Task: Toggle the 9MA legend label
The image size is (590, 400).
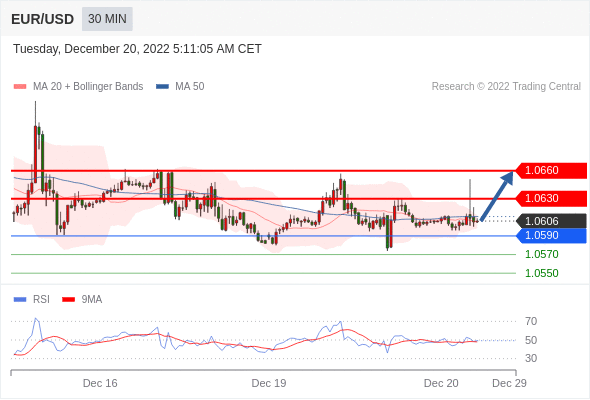Action: point(92,300)
